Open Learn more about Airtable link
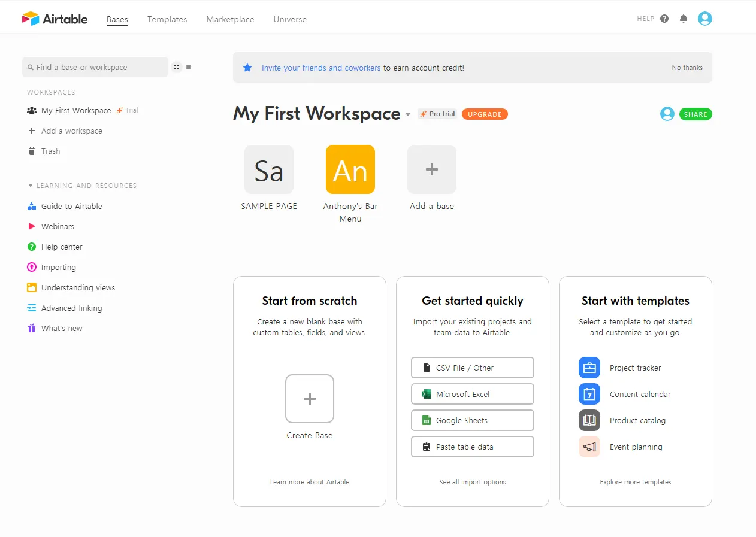 coord(310,482)
